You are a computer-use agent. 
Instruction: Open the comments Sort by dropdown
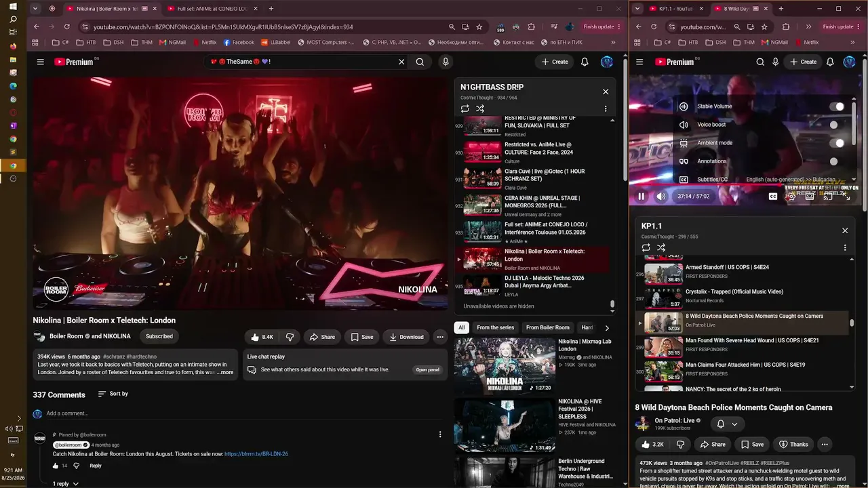click(113, 394)
